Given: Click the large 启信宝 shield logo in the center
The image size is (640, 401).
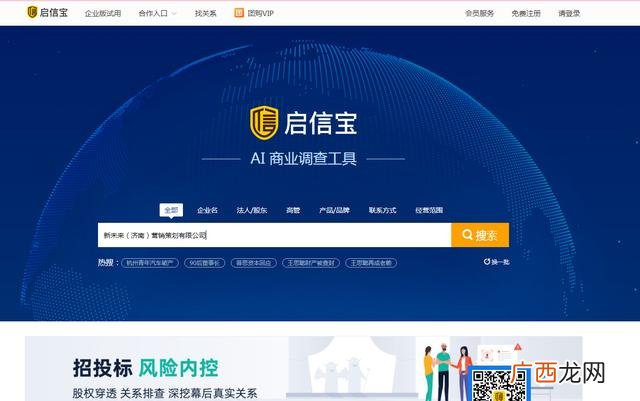Looking at the screenshot, I should click(x=264, y=123).
